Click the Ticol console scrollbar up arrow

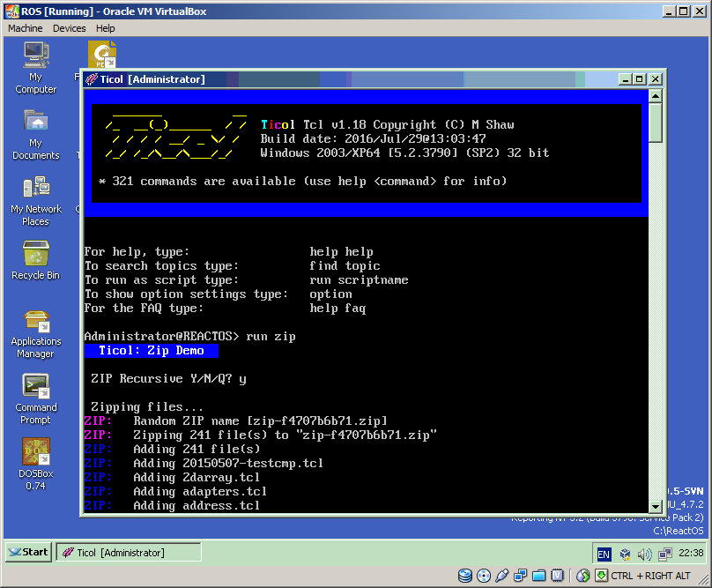pos(656,96)
